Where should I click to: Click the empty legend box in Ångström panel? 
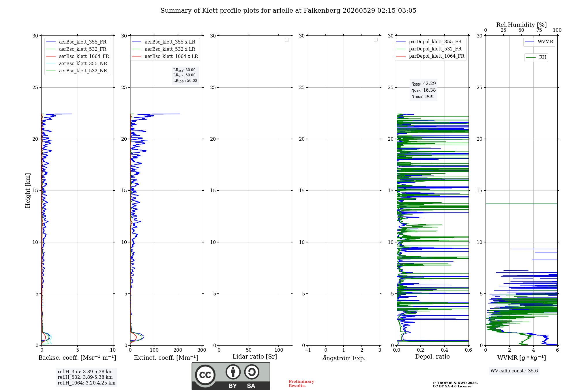pyautogui.click(x=376, y=40)
